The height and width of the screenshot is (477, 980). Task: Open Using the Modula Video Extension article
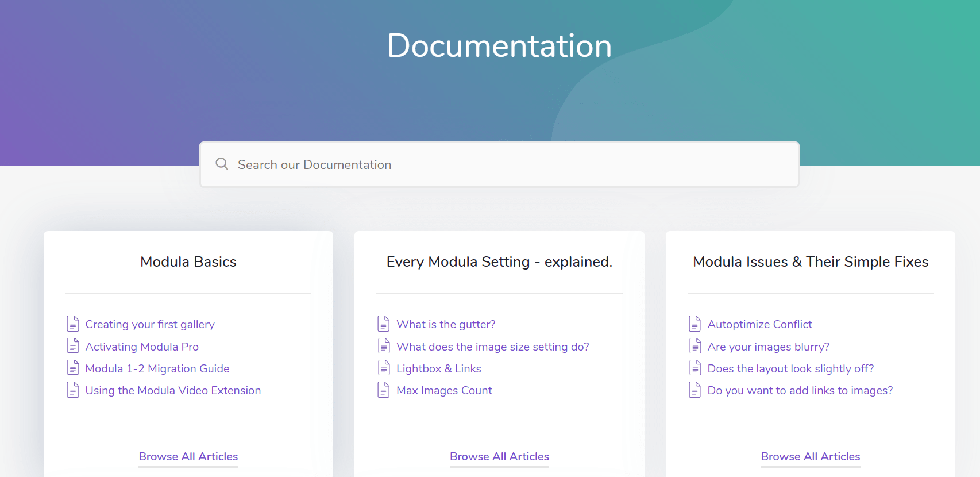[173, 390]
